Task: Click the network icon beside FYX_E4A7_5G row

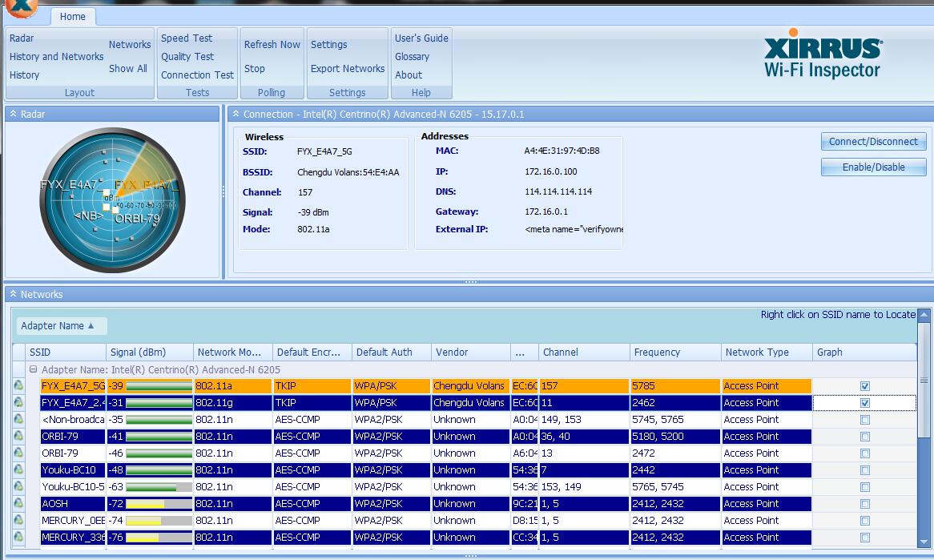Action: tap(18, 386)
